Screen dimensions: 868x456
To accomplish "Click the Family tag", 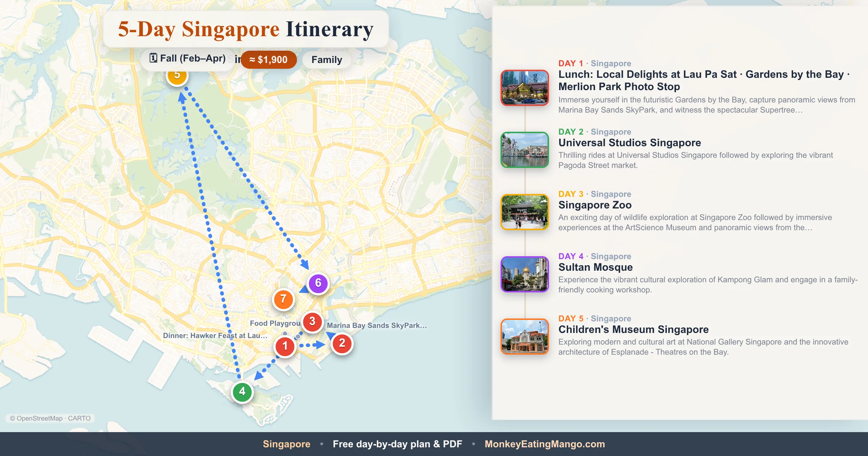I will pos(327,60).
